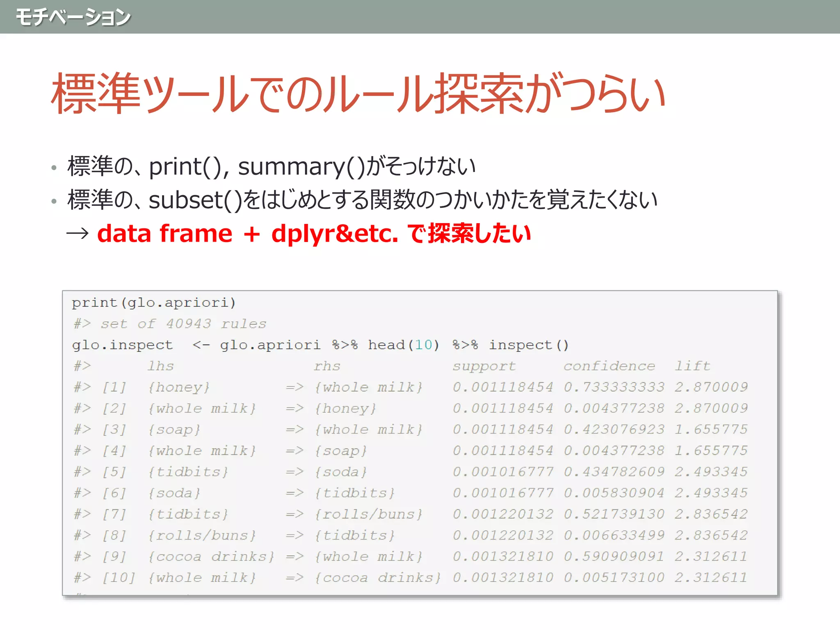This screenshot has width=840, height=630.
Task: Click confidence value 0.006633499
Action: [x=614, y=535]
